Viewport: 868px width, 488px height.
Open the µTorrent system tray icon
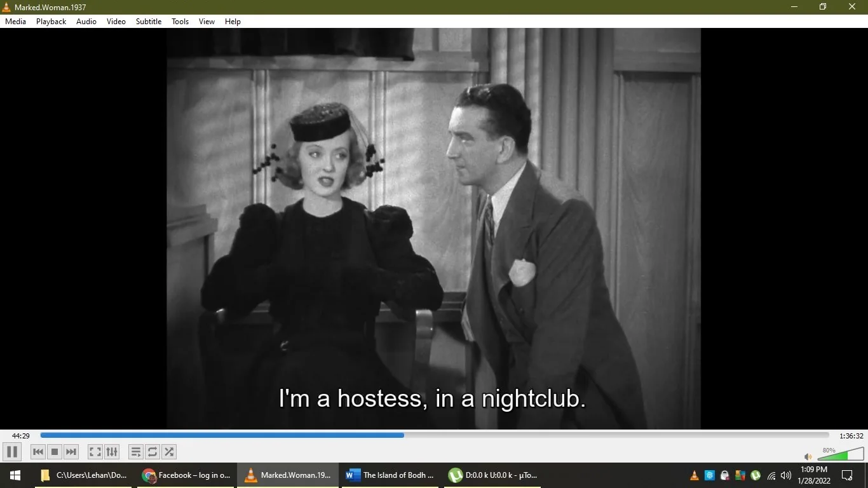[x=756, y=475]
